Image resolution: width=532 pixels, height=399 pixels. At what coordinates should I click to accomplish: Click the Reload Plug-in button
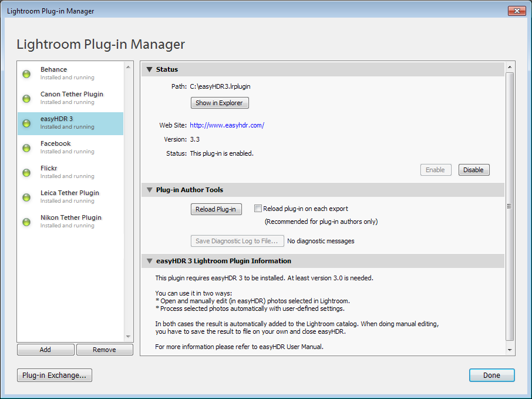pyautogui.click(x=216, y=209)
